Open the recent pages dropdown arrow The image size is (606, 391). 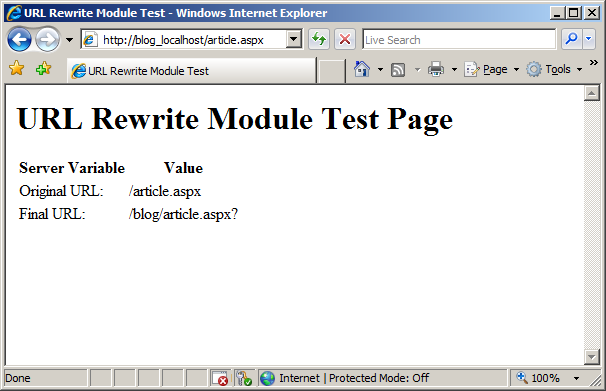(x=69, y=40)
